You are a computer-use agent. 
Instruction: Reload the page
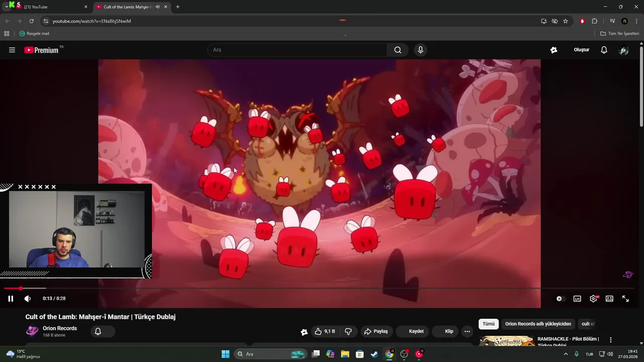pyautogui.click(x=31, y=21)
